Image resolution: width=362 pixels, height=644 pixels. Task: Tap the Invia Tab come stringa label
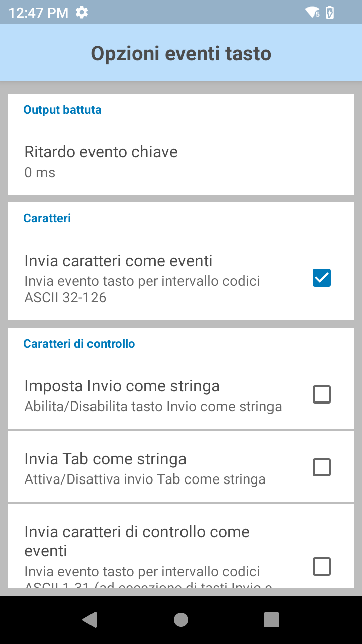click(105, 459)
